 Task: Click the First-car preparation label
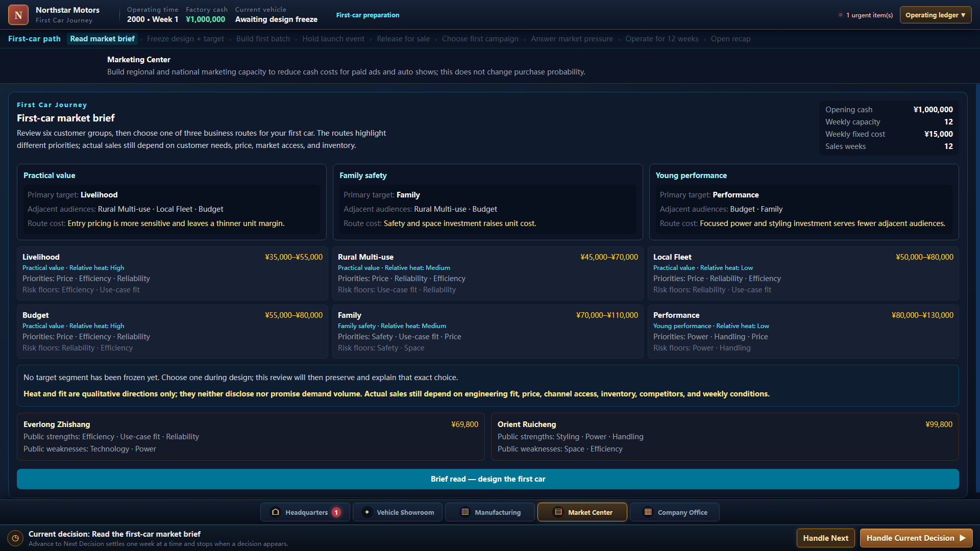click(367, 15)
